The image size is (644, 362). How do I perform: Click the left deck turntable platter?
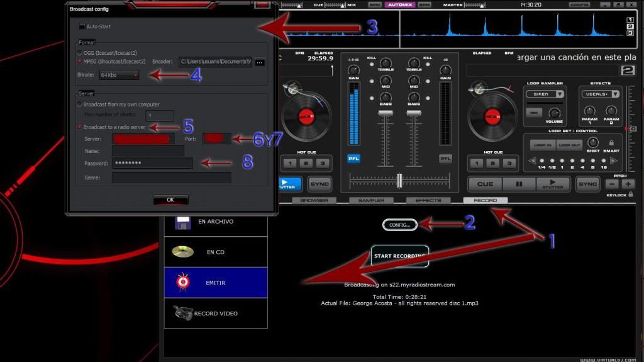tap(306, 116)
